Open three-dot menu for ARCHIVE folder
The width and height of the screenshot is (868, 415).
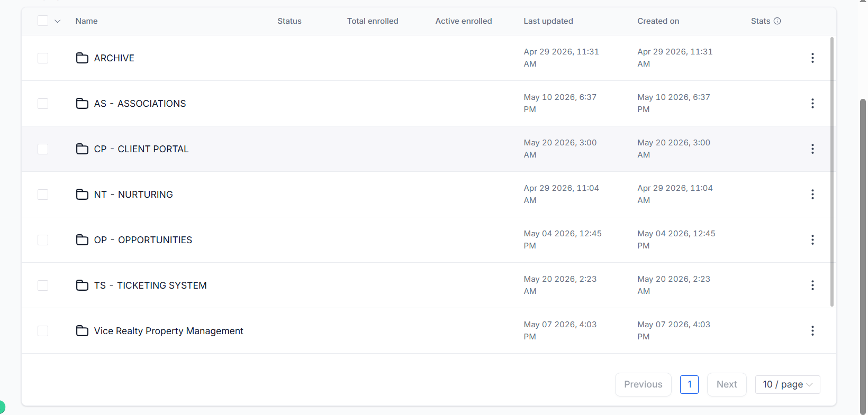812,58
